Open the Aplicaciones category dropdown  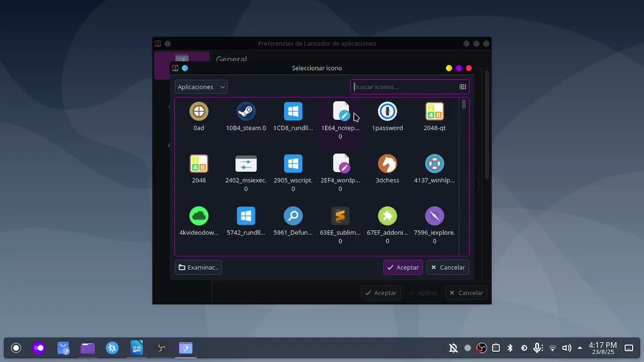coord(201,87)
